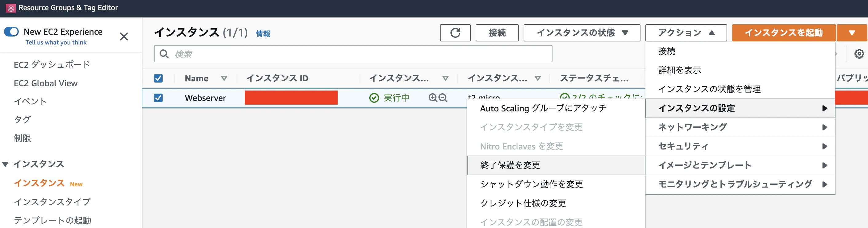Screen dimensions: 868x228
Task: Click the zoom-in filter icon beside 実行中
Action: point(433,98)
